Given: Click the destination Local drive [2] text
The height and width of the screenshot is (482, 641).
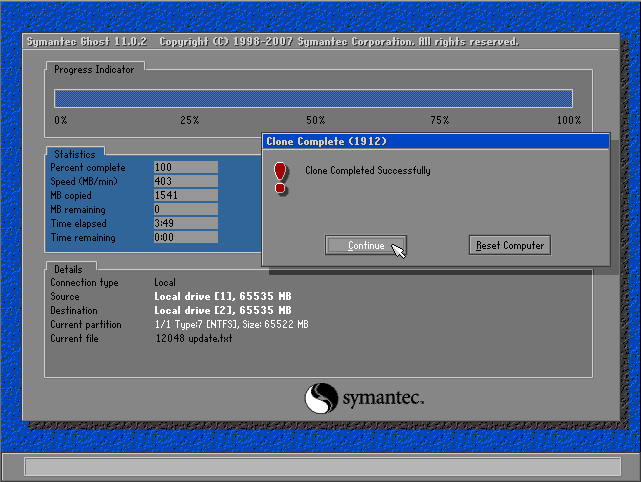Looking at the screenshot, I should pyautogui.click(x=223, y=310).
